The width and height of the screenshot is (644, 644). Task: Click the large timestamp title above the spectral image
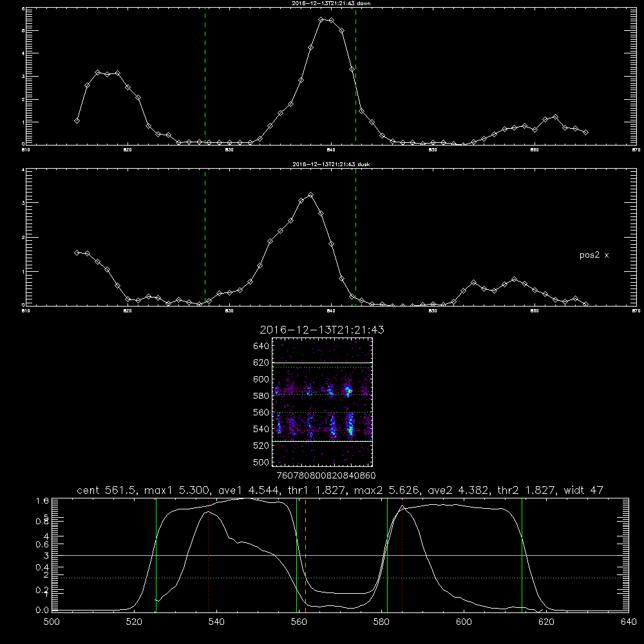pyautogui.click(x=322, y=330)
